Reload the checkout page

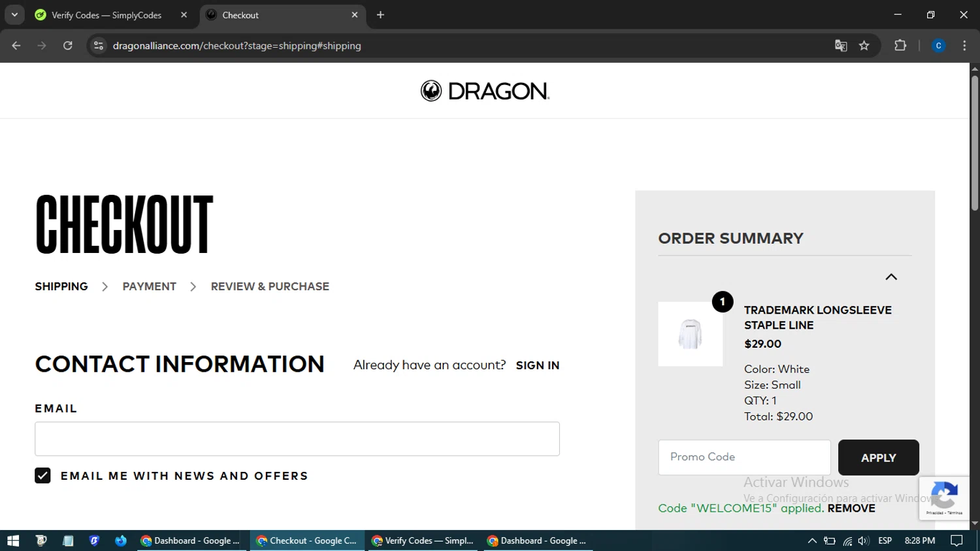click(68, 46)
